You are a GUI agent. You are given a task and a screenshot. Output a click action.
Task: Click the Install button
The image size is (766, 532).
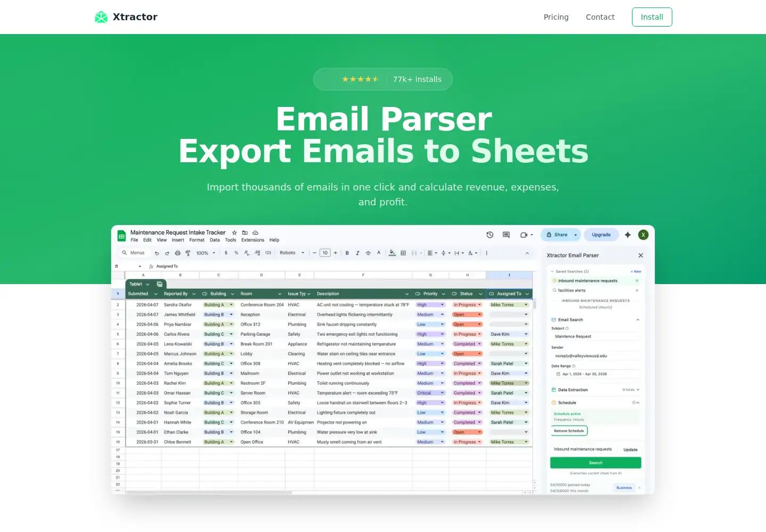[x=652, y=17]
